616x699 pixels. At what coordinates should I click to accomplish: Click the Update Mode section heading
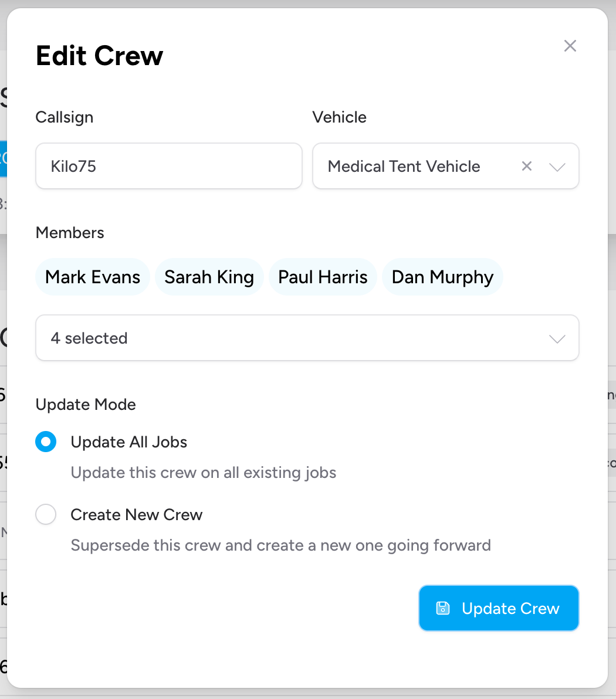(x=86, y=404)
